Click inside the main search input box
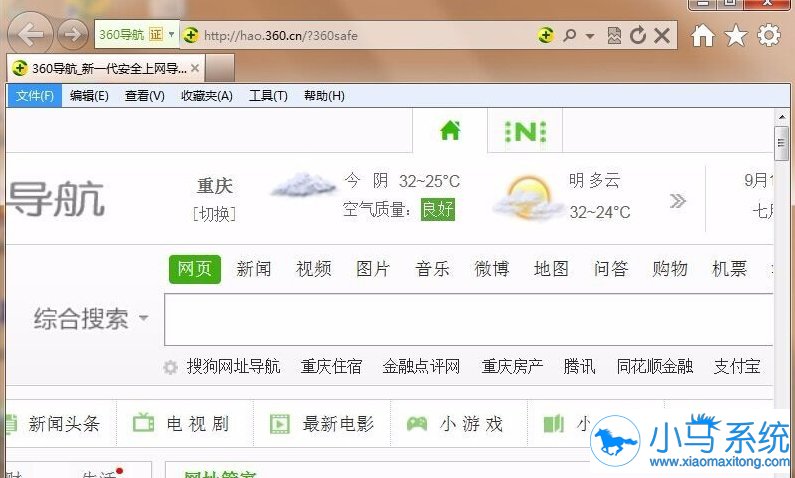Image resolution: width=795 pixels, height=478 pixels. tap(468, 320)
